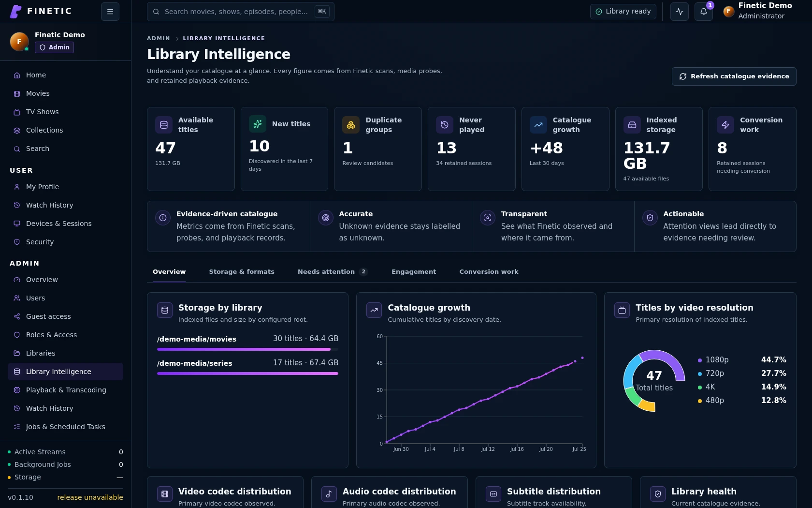Click the /demo-media/movies storage progress bar

click(247, 349)
